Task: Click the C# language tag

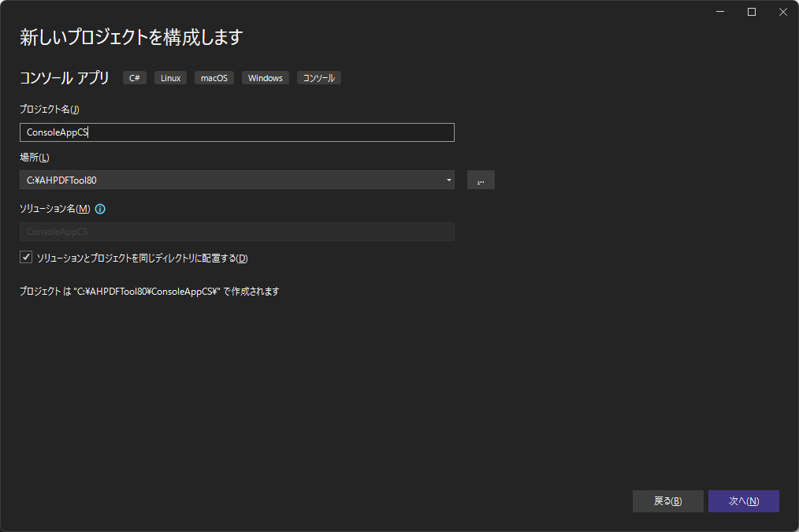Action: (134, 77)
